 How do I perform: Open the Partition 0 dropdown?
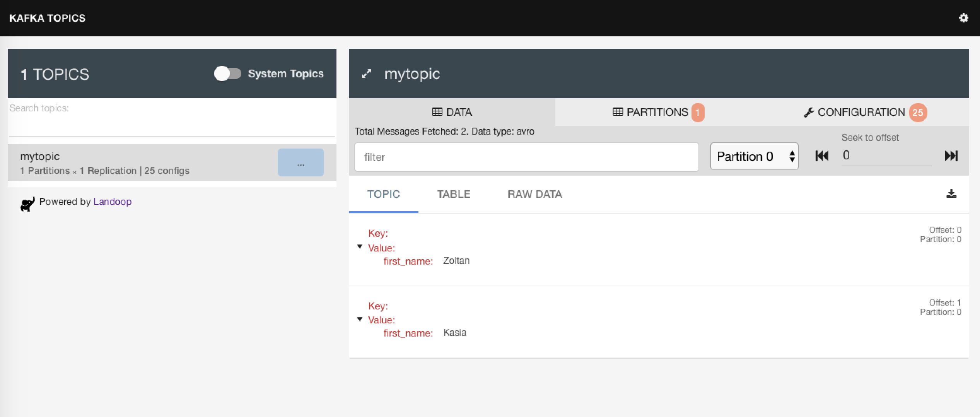pos(754,156)
